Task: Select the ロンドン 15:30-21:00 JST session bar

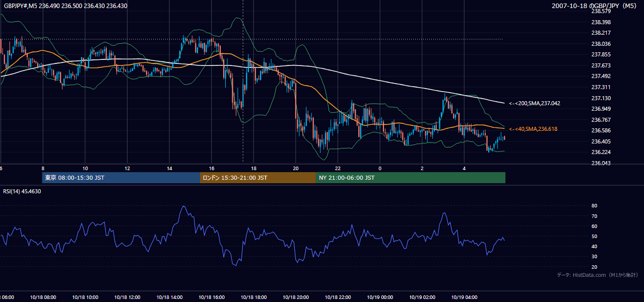Action: click(258, 178)
